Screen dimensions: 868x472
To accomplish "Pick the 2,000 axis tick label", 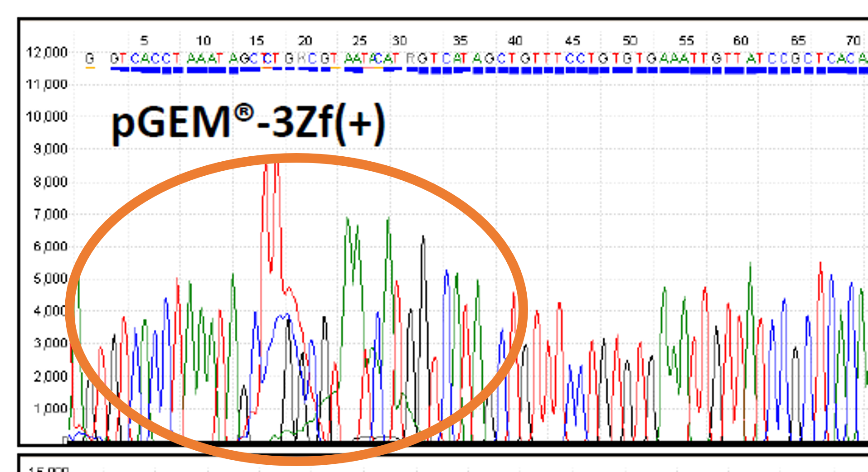I will (x=51, y=376).
